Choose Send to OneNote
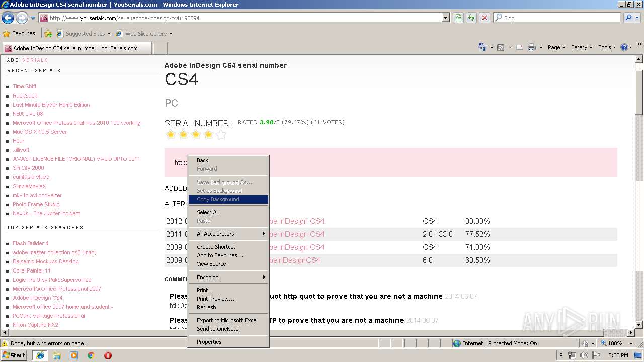This screenshot has height=362, width=644. click(x=228, y=329)
